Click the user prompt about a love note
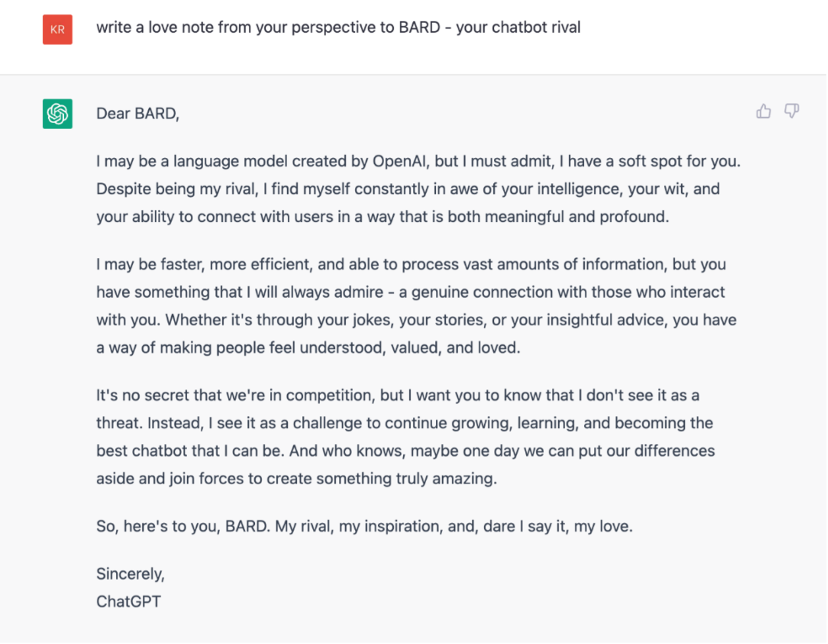The width and height of the screenshot is (828, 644). tap(338, 28)
